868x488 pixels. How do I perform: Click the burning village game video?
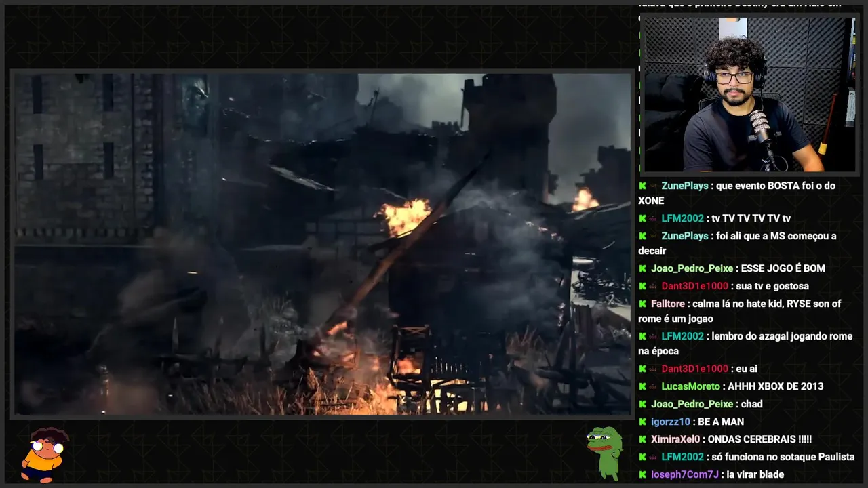tap(322, 244)
